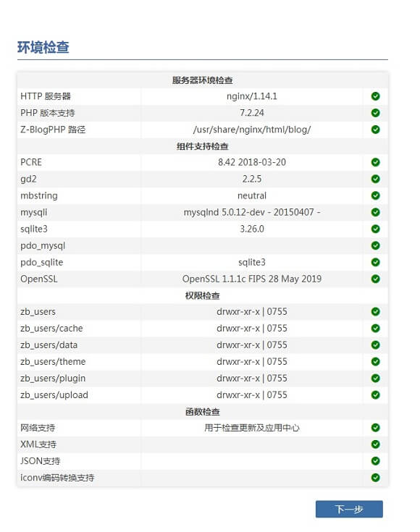The image size is (420, 532).
Task: Select the zb_users/upload label
Action: coord(54,395)
